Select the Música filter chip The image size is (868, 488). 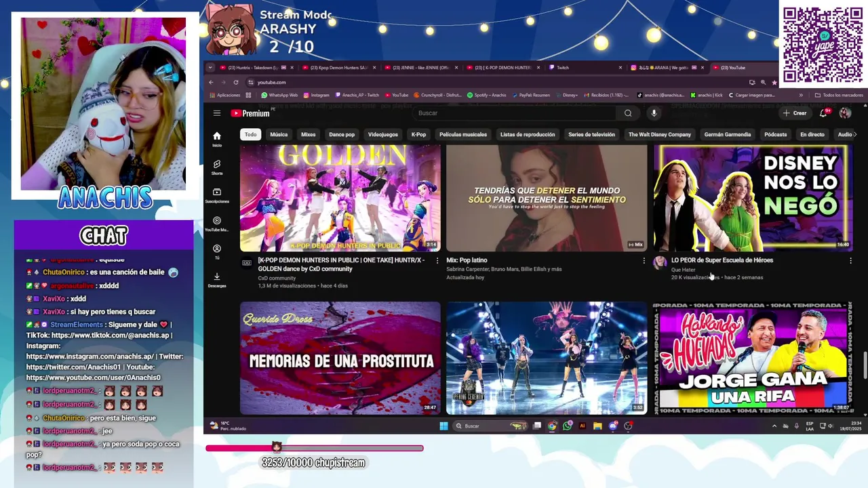279,134
